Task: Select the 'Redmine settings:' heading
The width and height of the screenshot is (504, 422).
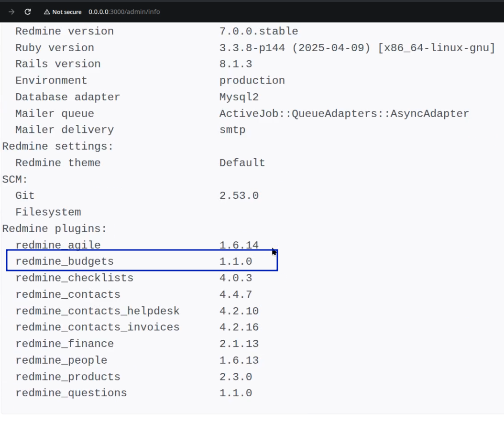Action: click(x=58, y=146)
